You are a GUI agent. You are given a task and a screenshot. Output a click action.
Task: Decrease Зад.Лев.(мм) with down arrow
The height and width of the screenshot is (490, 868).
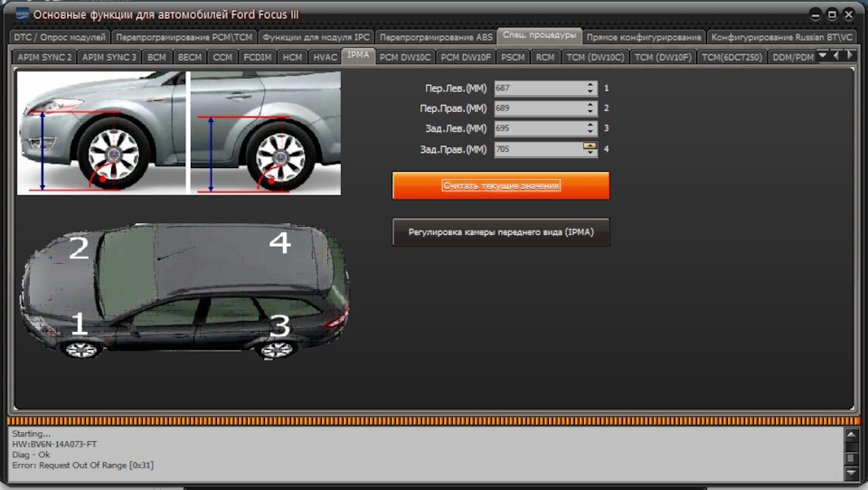tap(590, 131)
